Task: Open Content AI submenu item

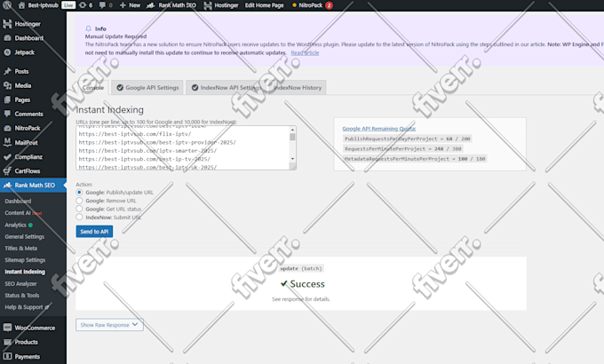Action: point(23,212)
